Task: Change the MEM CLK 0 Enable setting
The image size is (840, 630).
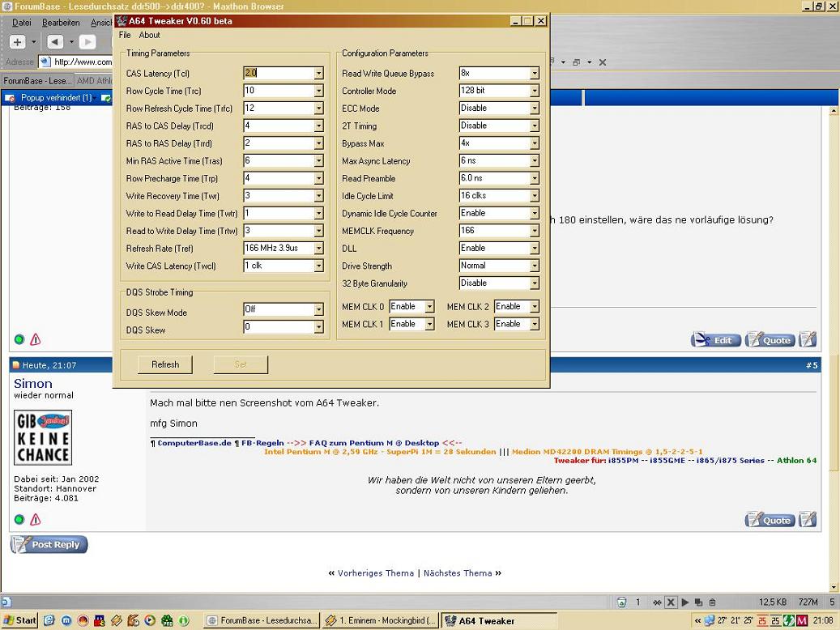Action: (411, 306)
